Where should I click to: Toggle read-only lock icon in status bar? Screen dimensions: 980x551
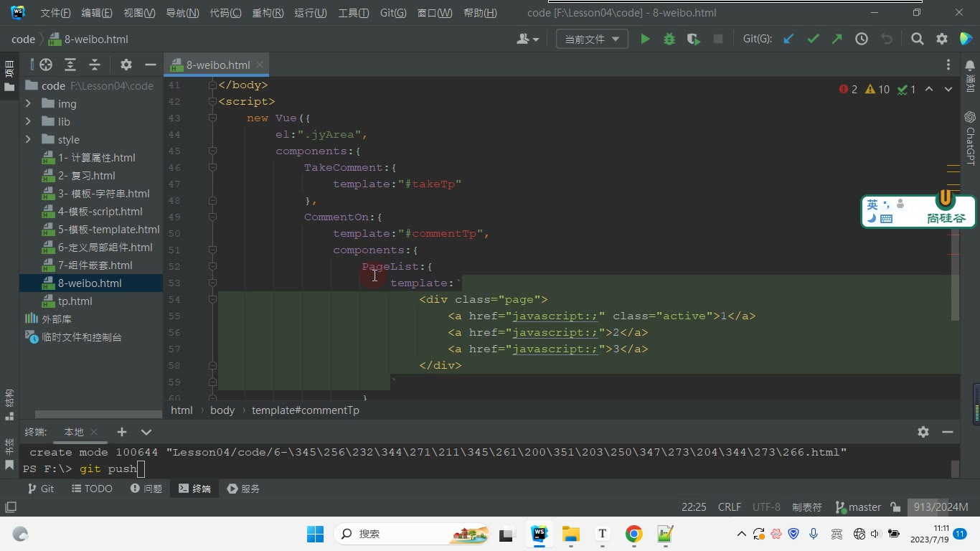coord(895,507)
